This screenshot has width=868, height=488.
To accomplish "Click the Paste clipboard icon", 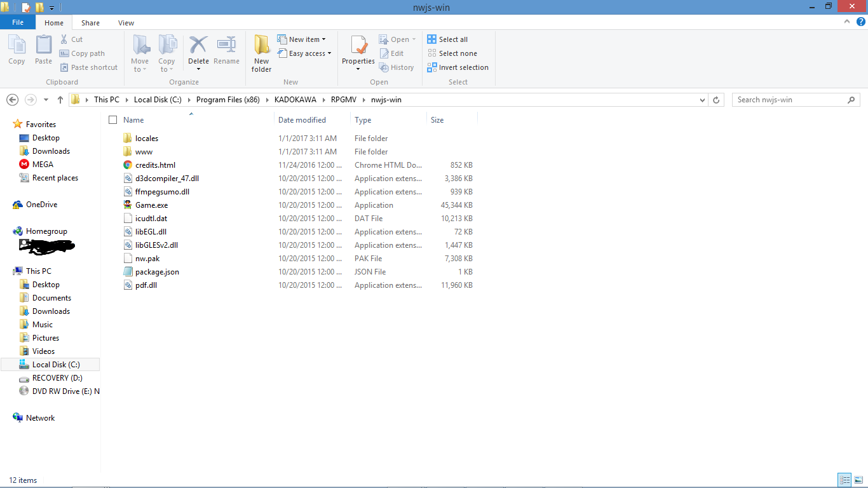I will coord(43,45).
